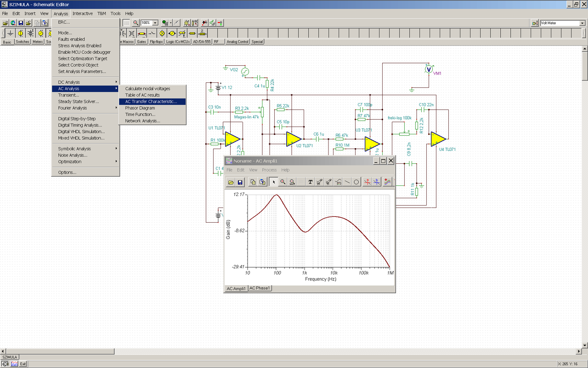
Task: Open the zoom percentage dropdown showing 100%
Action: point(155,23)
